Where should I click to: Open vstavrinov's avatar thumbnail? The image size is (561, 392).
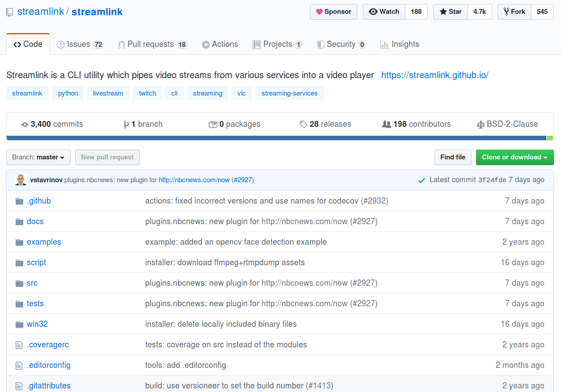pos(21,180)
